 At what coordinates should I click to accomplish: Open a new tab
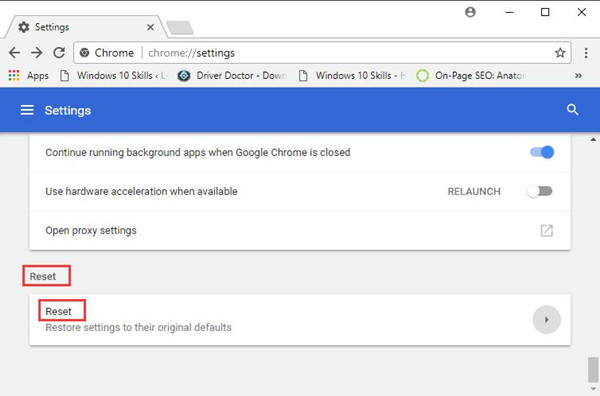pyautogui.click(x=180, y=28)
